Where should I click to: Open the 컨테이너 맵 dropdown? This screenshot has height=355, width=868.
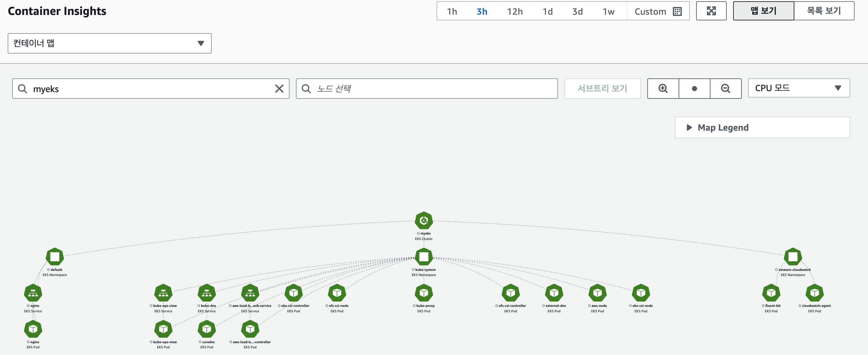[x=109, y=43]
